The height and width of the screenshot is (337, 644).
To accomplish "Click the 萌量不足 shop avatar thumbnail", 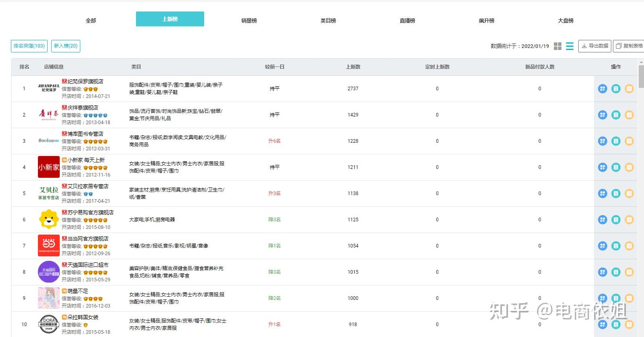I will tap(48, 298).
